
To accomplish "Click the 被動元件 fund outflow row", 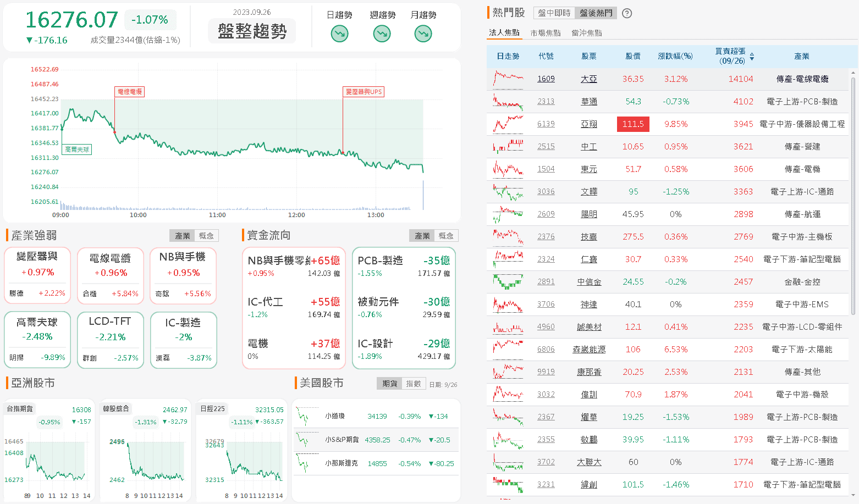I will tap(404, 308).
